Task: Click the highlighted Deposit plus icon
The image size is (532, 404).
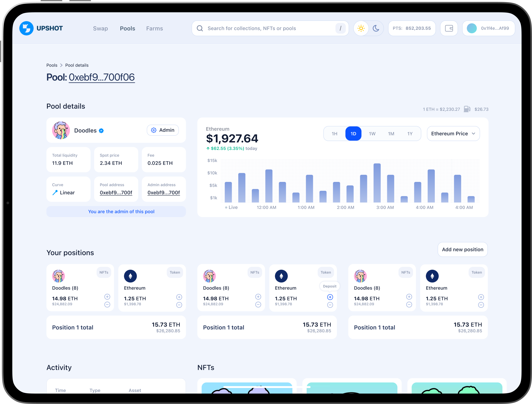Action: point(330,297)
